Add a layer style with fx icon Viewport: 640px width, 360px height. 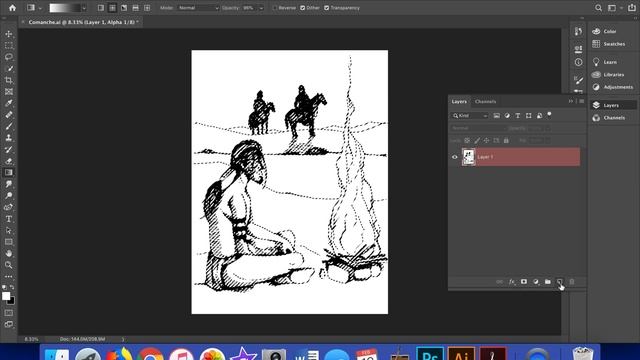(x=512, y=282)
